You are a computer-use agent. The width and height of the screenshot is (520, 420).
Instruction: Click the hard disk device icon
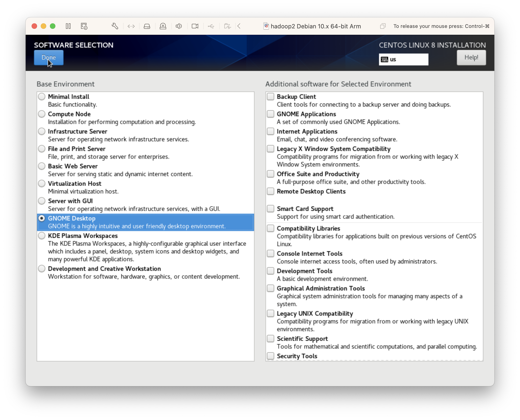[147, 26]
